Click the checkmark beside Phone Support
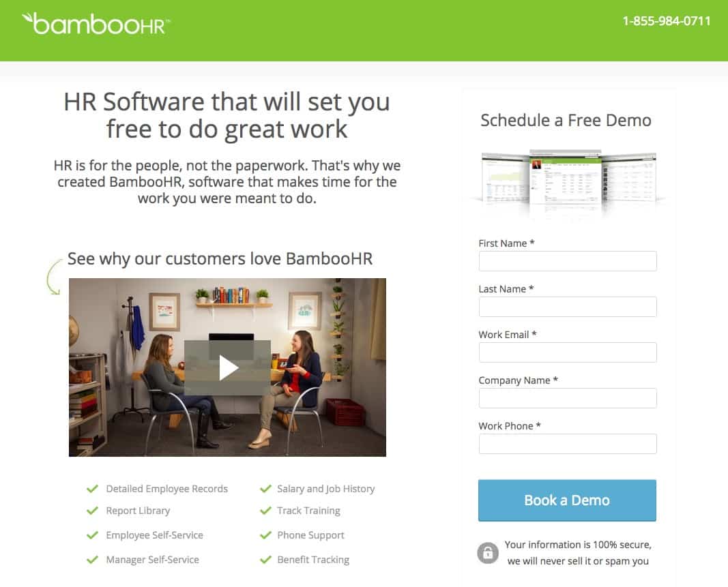This screenshot has height=587, width=728. tap(265, 535)
